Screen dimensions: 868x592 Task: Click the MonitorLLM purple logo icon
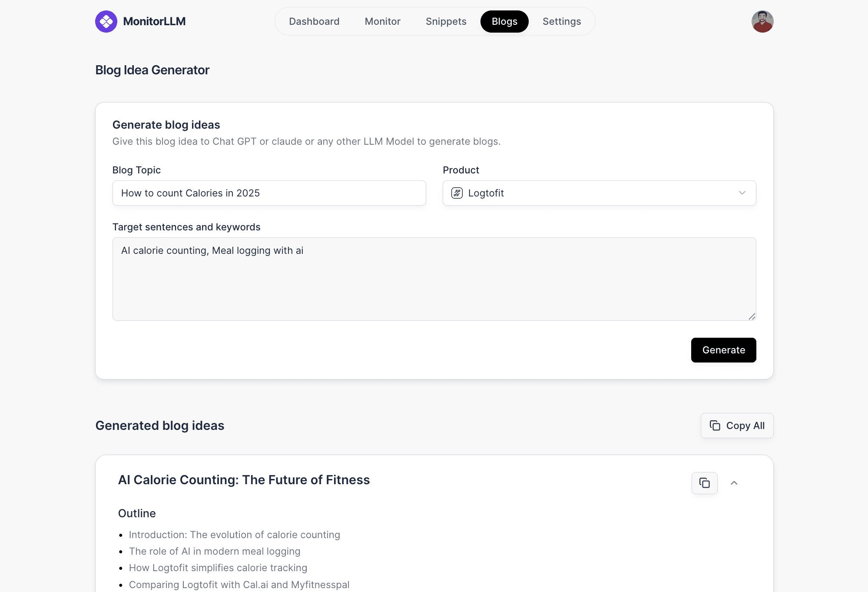[106, 21]
